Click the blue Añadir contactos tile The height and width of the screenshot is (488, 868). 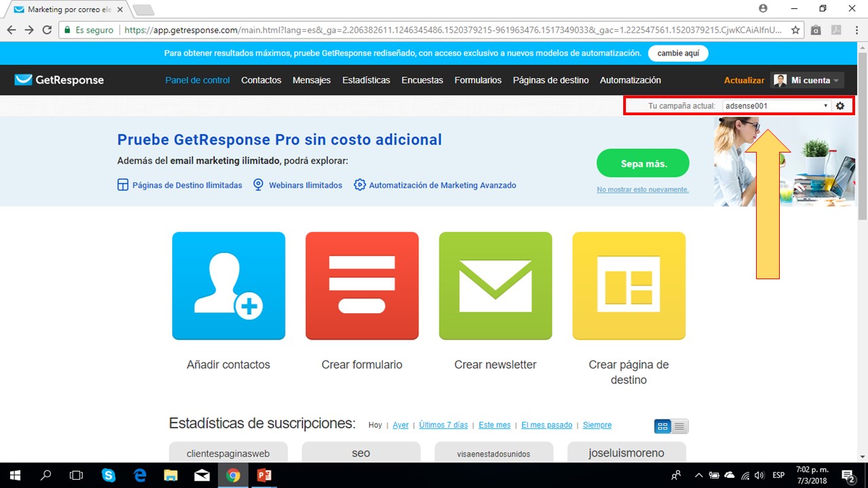[229, 286]
